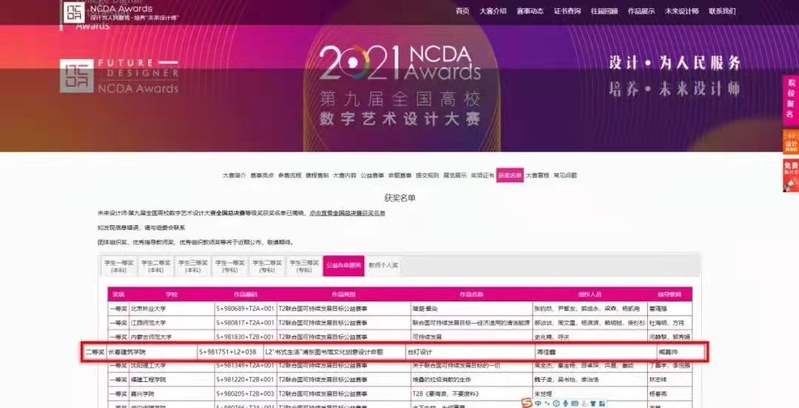Switch to 学生一等奖 (本科) tab
This screenshot has width=799, height=408.
tap(118, 266)
